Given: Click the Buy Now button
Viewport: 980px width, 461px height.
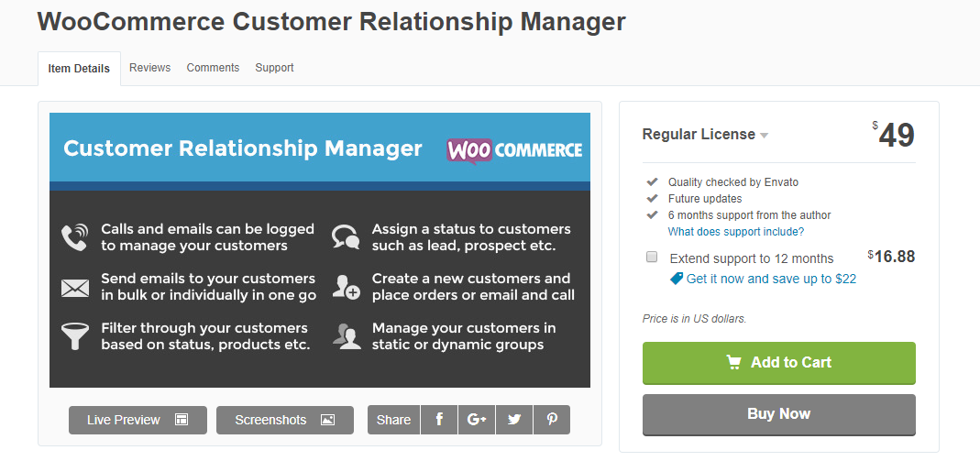Looking at the screenshot, I should [778, 414].
